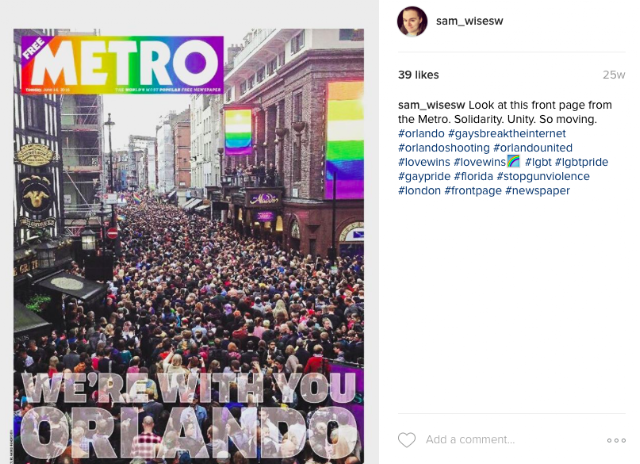The height and width of the screenshot is (464, 640).
Task: Click the Add a comment field
Action: 470,440
